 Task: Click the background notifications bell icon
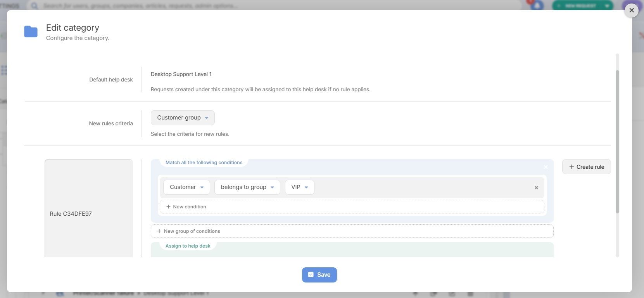point(537,5)
